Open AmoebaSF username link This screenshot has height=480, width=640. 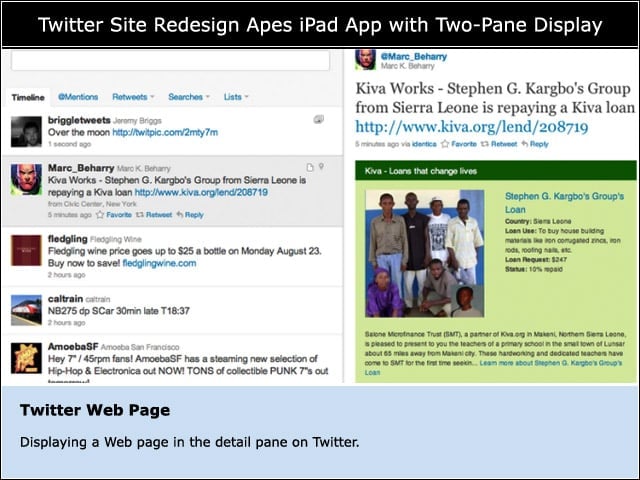(73, 347)
